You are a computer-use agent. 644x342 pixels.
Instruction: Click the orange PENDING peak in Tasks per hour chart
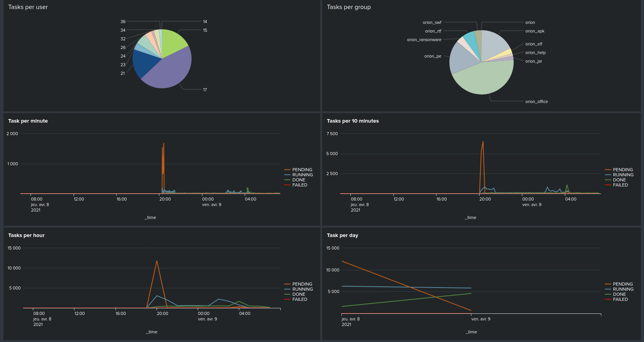click(157, 261)
